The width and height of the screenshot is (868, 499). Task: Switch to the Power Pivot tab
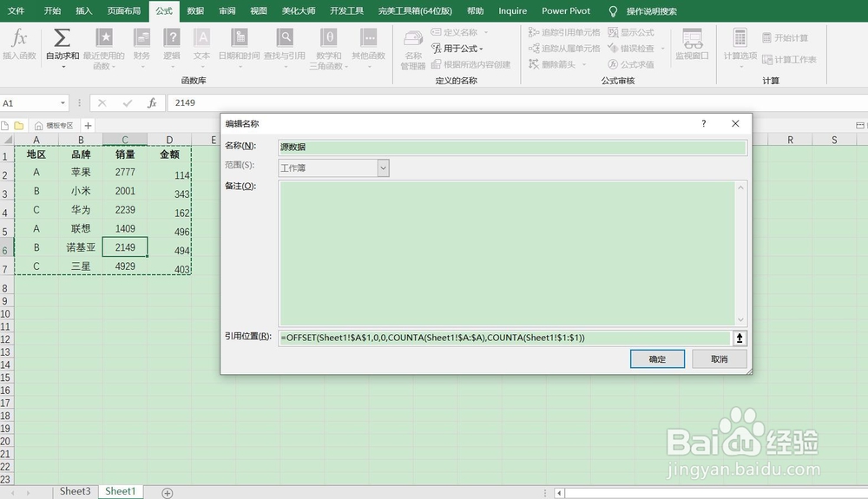566,11
